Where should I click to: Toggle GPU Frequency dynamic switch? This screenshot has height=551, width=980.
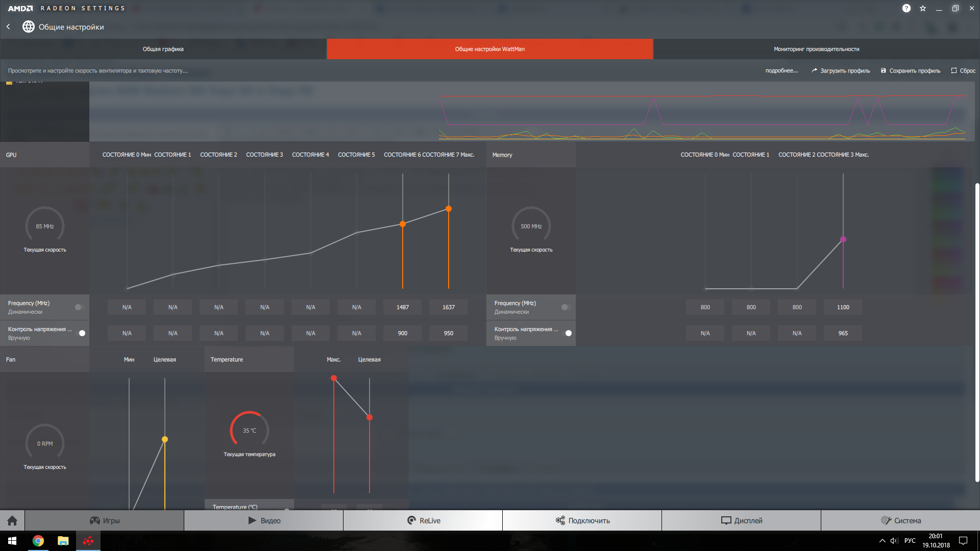pyautogui.click(x=79, y=307)
